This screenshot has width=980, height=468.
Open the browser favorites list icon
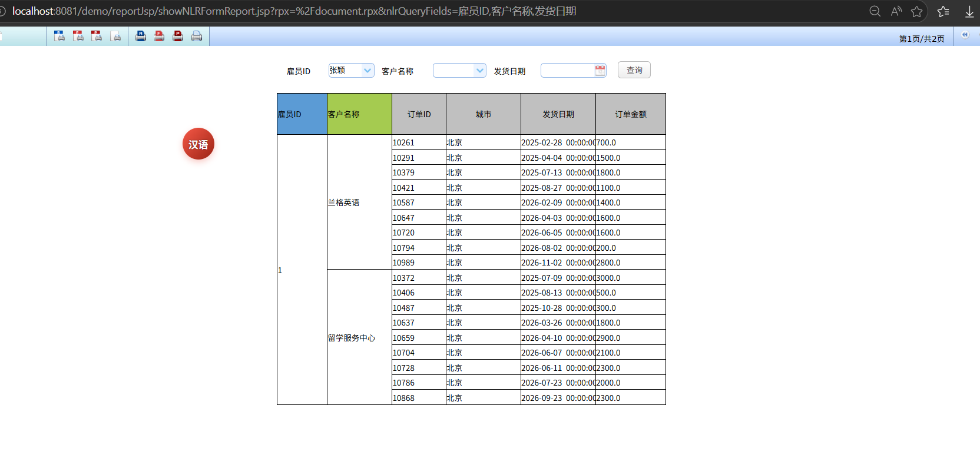pyautogui.click(x=943, y=11)
